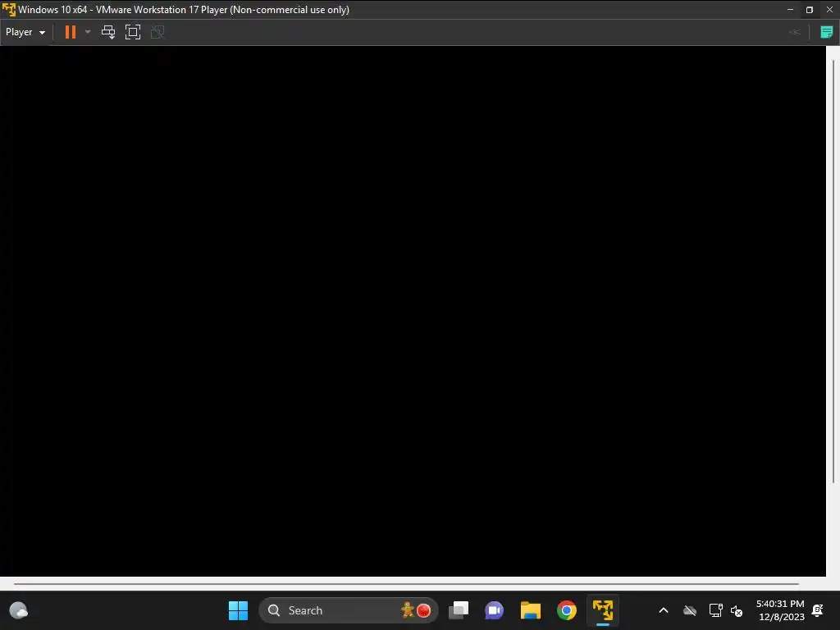
Task: Click VMware Player taskbar icon
Action: coord(603,610)
